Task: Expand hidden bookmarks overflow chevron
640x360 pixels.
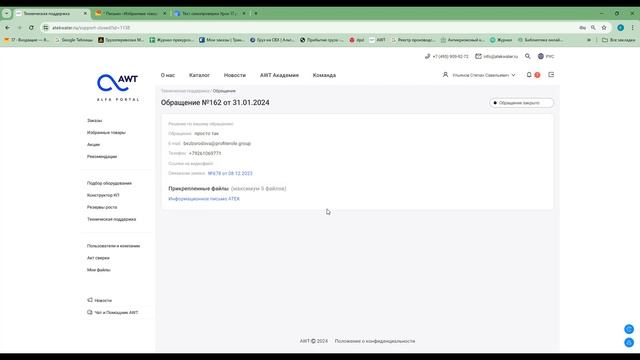Action: point(589,40)
